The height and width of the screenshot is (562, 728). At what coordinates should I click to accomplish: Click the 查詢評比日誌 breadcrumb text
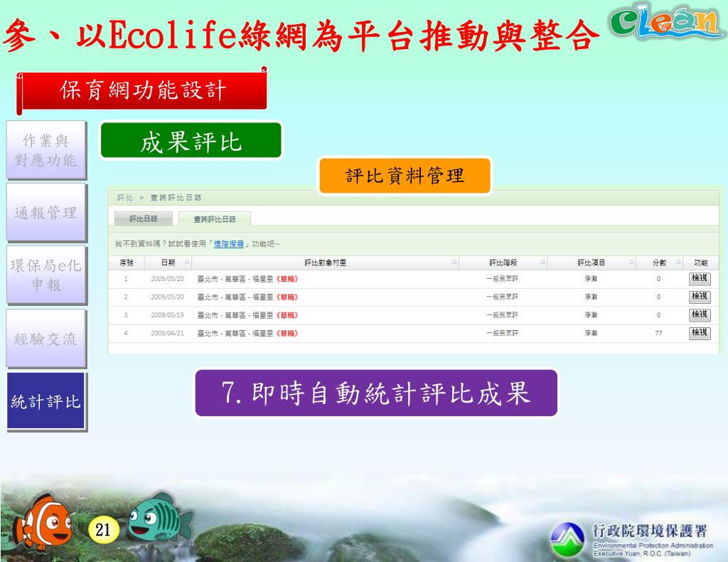176,198
